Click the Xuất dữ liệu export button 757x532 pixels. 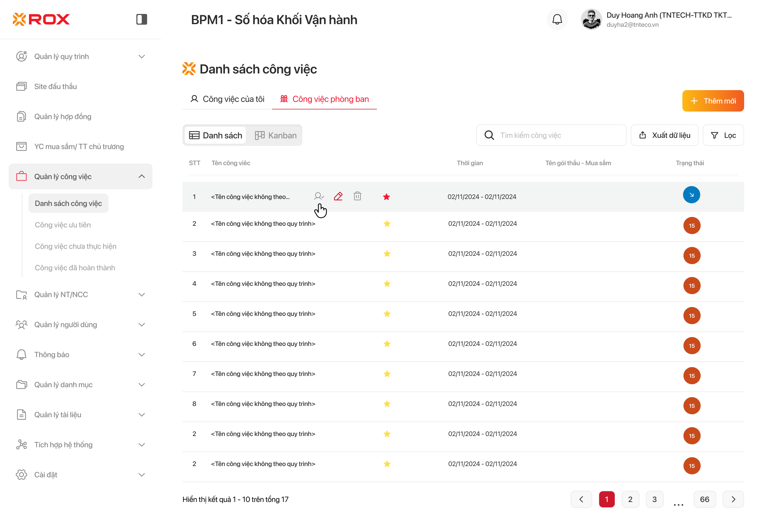(x=664, y=135)
